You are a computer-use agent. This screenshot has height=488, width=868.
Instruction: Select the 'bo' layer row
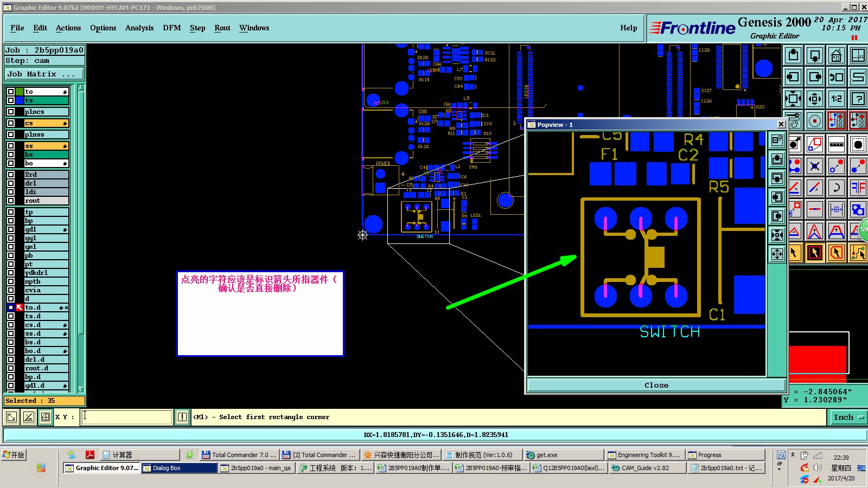point(46,163)
